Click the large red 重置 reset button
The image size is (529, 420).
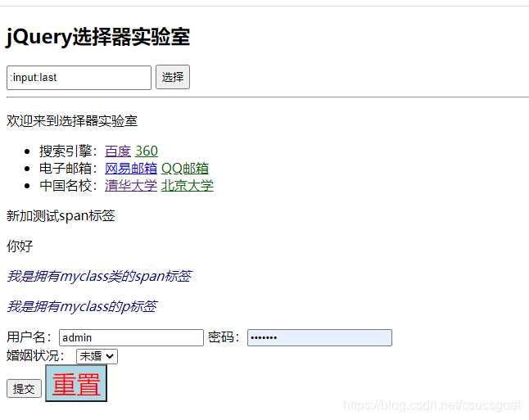point(76,383)
